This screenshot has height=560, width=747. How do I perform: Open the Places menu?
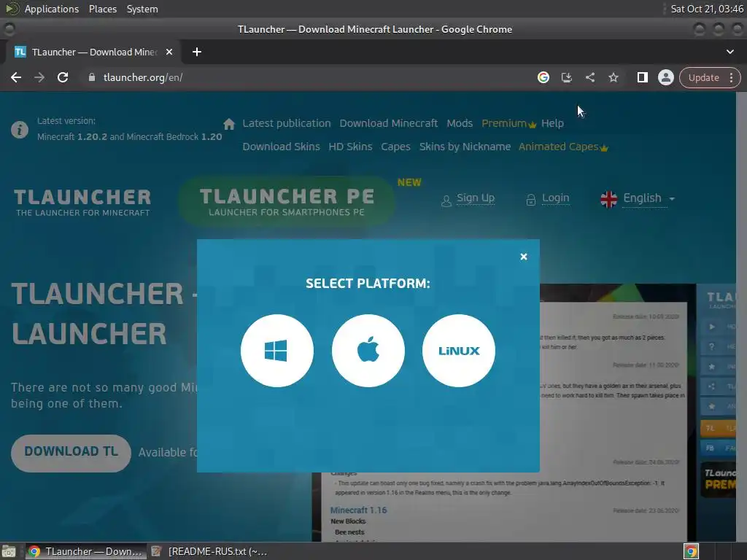[x=102, y=9]
